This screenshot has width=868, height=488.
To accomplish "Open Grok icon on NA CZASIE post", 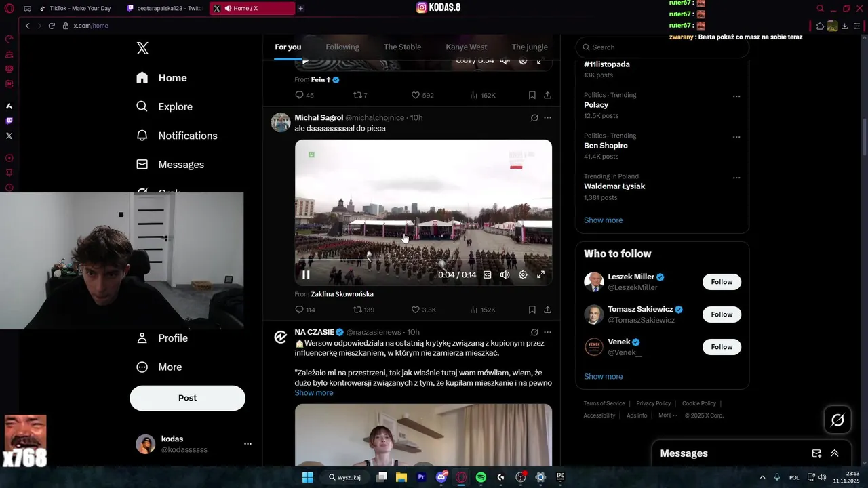I will 534,332.
